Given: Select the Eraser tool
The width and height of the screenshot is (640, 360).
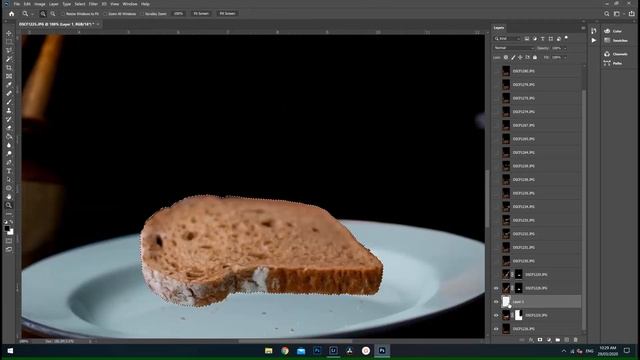Looking at the screenshot, I should 9,128.
